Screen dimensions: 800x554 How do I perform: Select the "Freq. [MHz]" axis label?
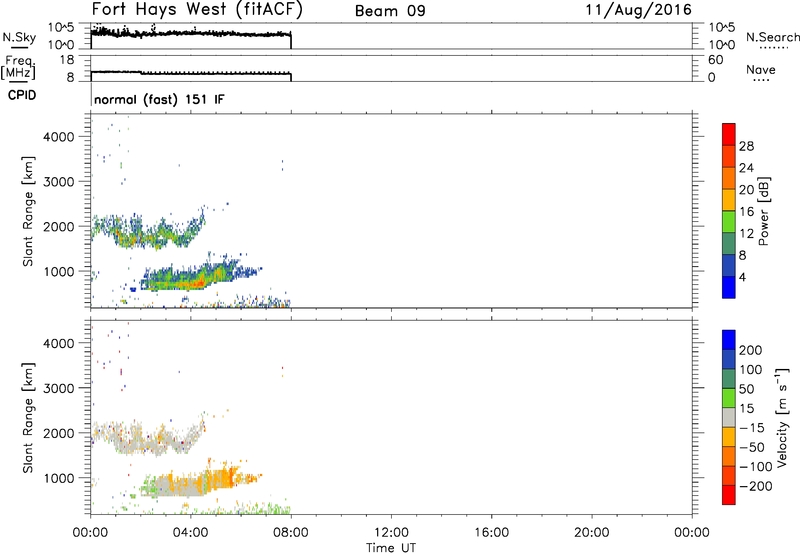18,67
